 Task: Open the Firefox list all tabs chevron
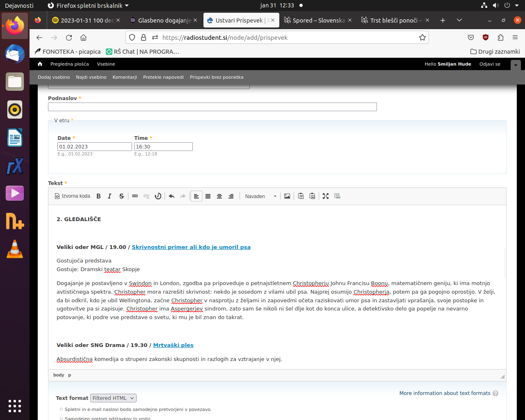459,20
